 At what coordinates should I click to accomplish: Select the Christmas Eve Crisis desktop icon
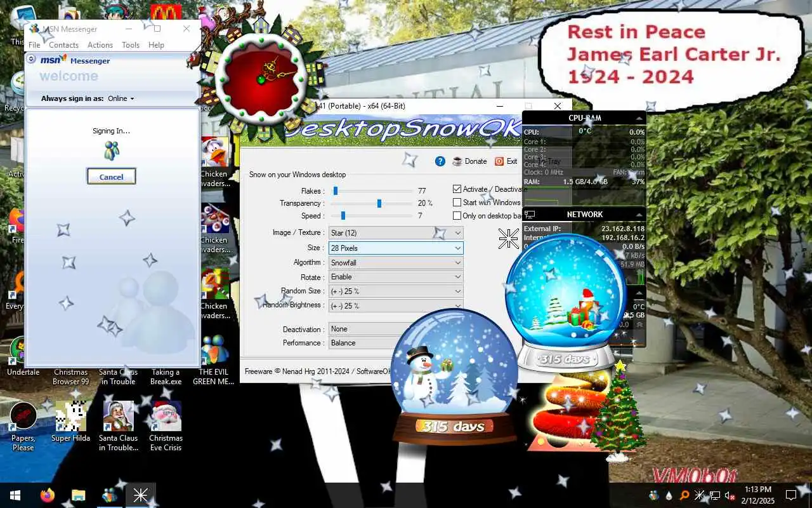[166, 426]
